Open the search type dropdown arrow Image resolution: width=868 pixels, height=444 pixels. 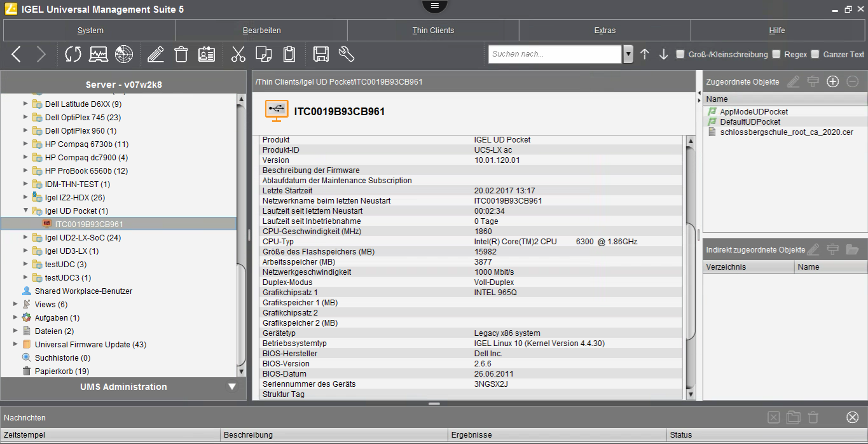[x=628, y=54]
